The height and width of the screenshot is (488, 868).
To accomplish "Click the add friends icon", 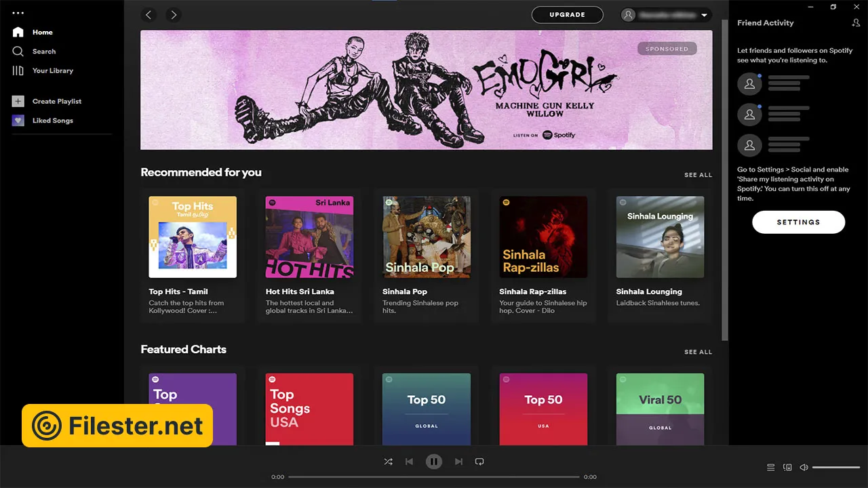I will (x=855, y=23).
